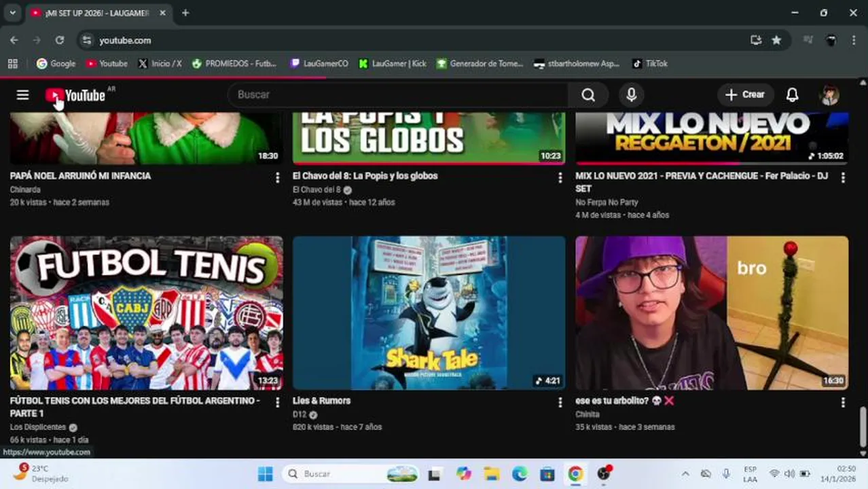Visit Los Displicentes channel
This screenshot has height=489, width=868.
pos(38,427)
